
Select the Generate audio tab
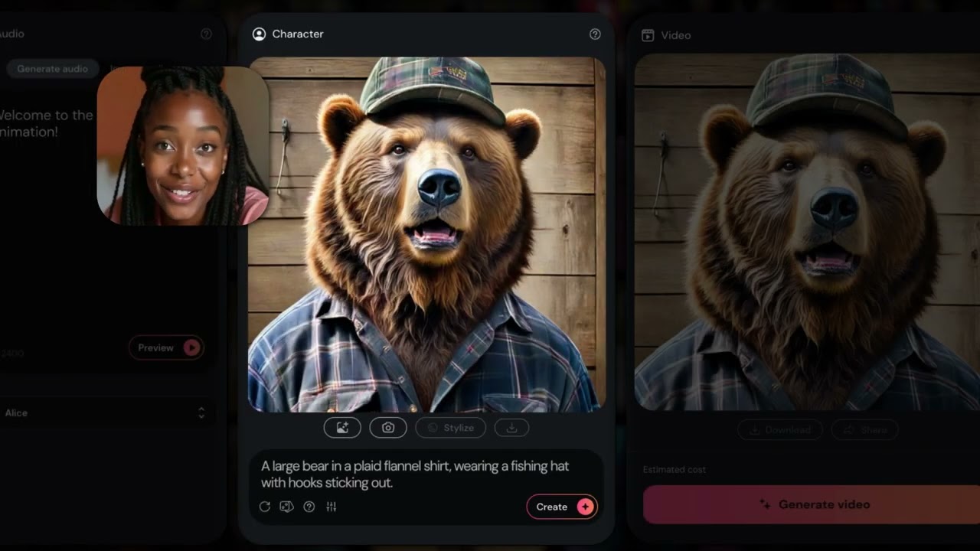[53, 69]
